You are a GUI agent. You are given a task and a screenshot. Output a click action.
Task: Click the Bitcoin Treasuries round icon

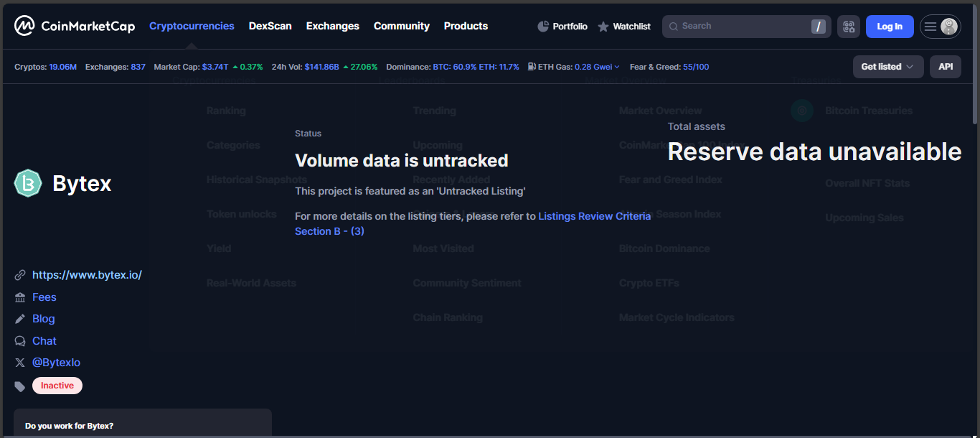tap(802, 111)
